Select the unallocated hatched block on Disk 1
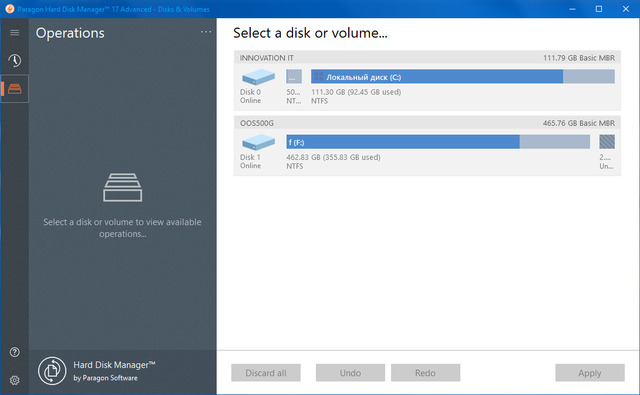This screenshot has height=395, width=640. [607, 142]
